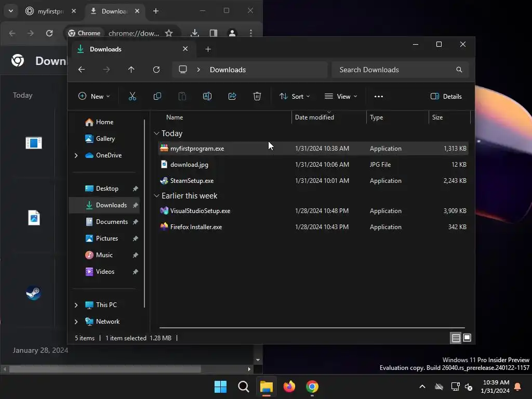
Task: Toggle the Details pane
Action: pyautogui.click(x=446, y=96)
